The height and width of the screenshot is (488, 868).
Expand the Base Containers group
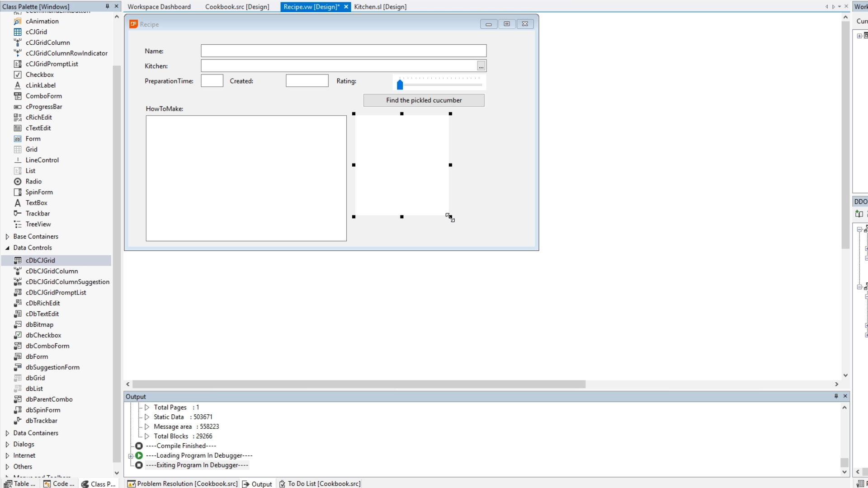click(x=7, y=236)
